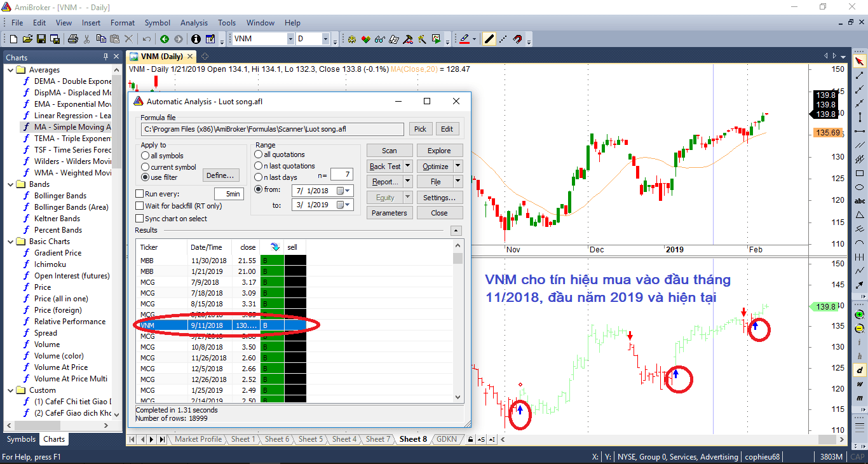868x464 pixels.
Task: Click the glasses toolbar icon
Action: click(379, 39)
